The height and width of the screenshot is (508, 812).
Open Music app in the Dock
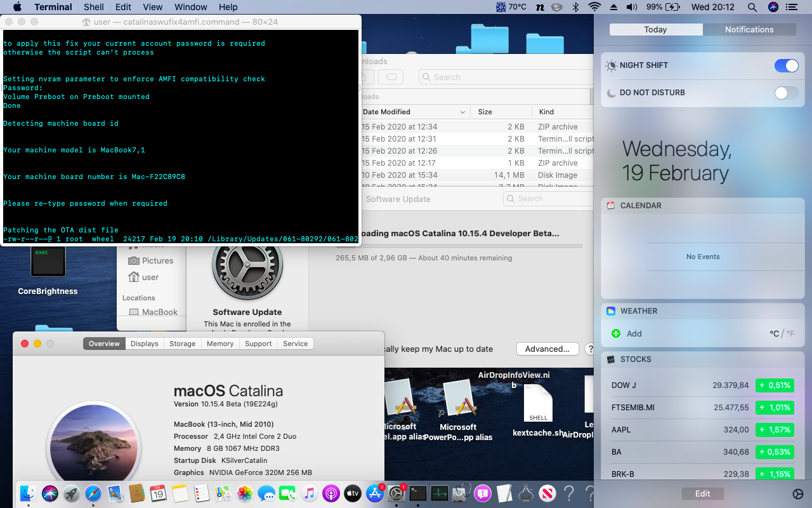[x=310, y=493]
